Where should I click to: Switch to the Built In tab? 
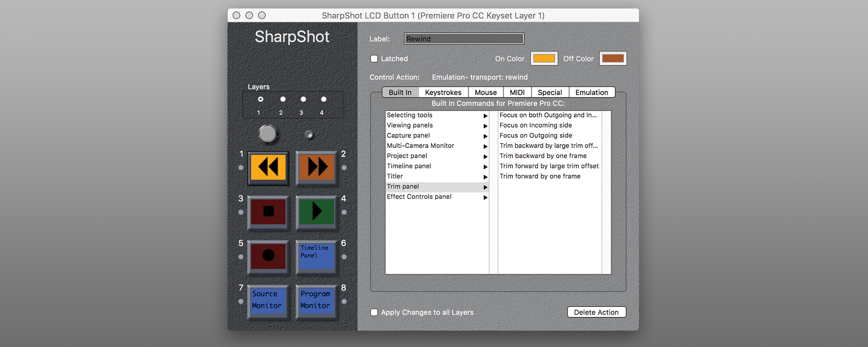(400, 93)
